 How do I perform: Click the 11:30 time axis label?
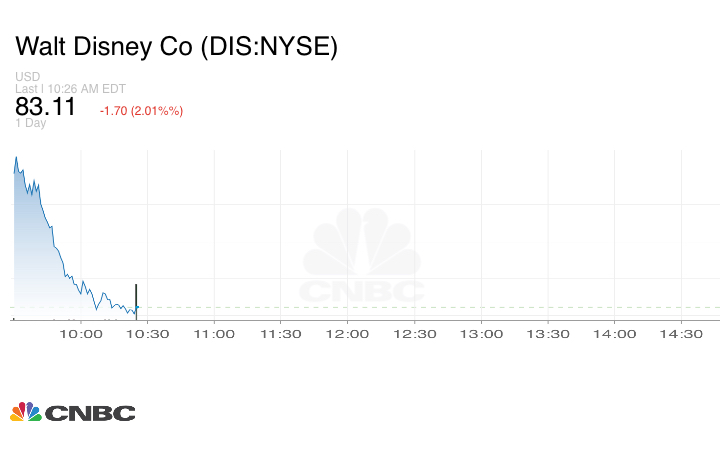(281, 334)
